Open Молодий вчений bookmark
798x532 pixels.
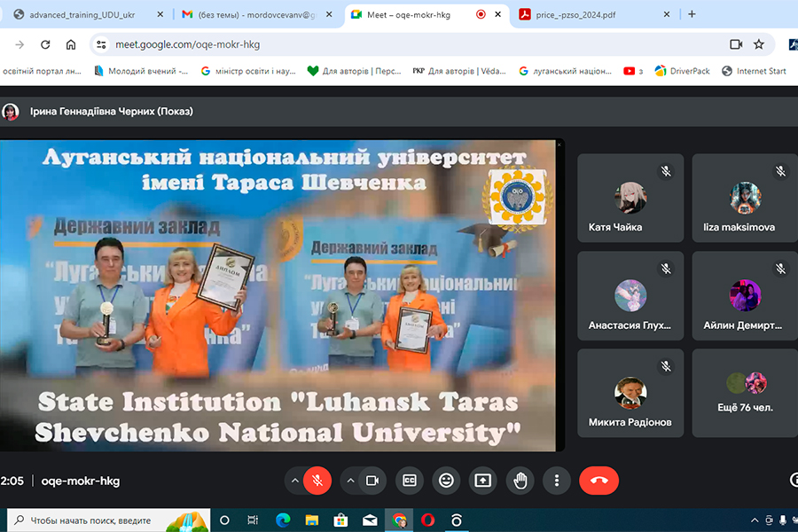(141, 71)
